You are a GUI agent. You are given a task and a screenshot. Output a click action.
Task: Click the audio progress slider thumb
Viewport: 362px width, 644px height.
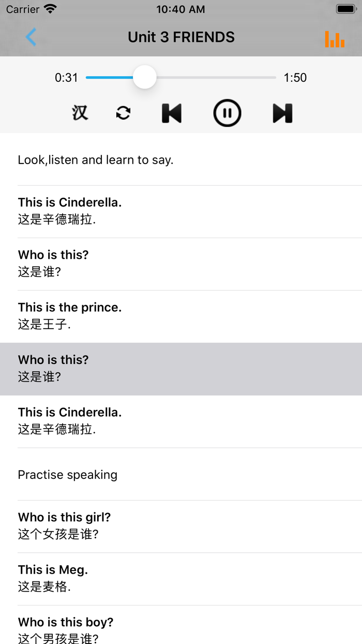click(x=145, y=77)
